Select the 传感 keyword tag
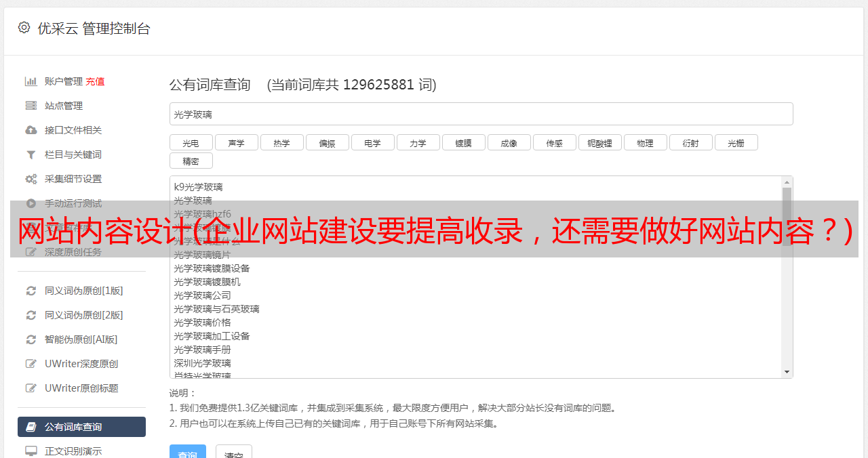The image size is (868, 458). point(554,142)
